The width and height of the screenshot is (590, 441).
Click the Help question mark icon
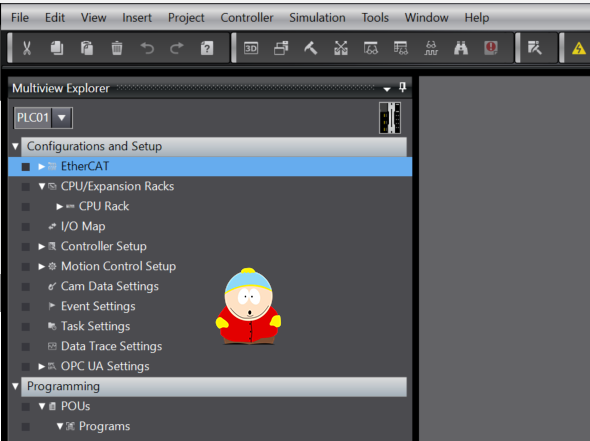click(x=207, y=48)
